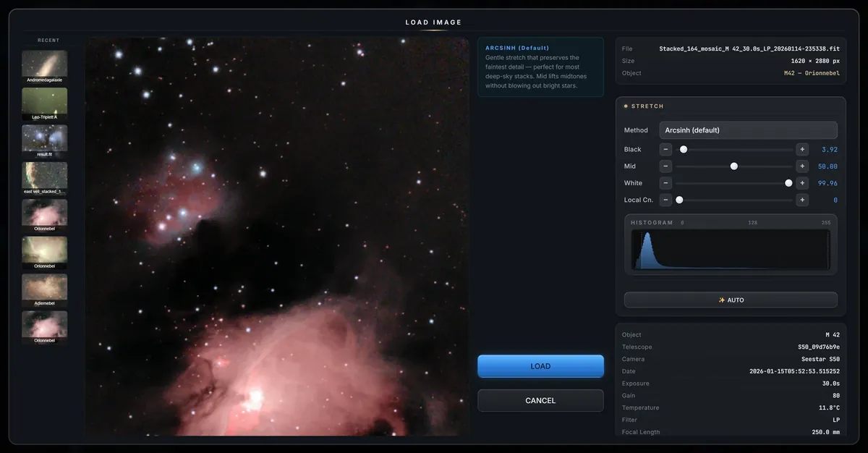Open the stretch Method dropdown

coord(748,130)
